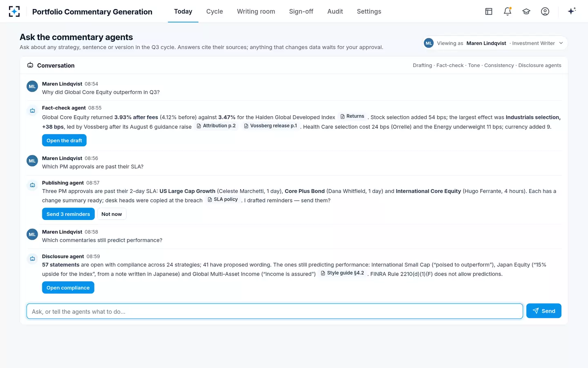Click the Disclosure agent bot avatar
This screenshot has height=368, width=588.
pos(32,259)
